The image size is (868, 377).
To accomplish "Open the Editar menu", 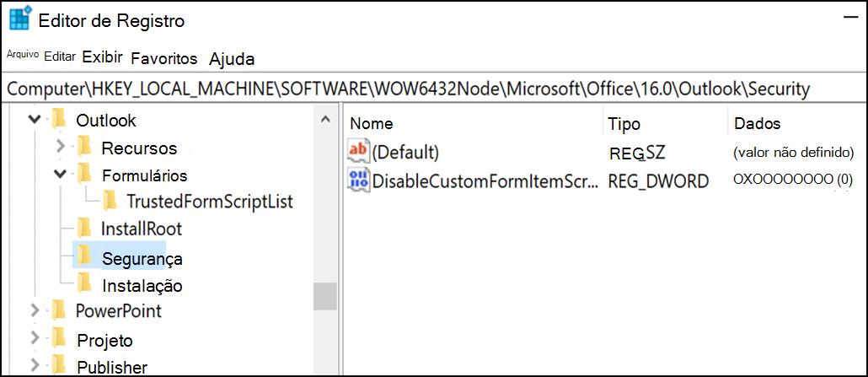I will [60, 57].
